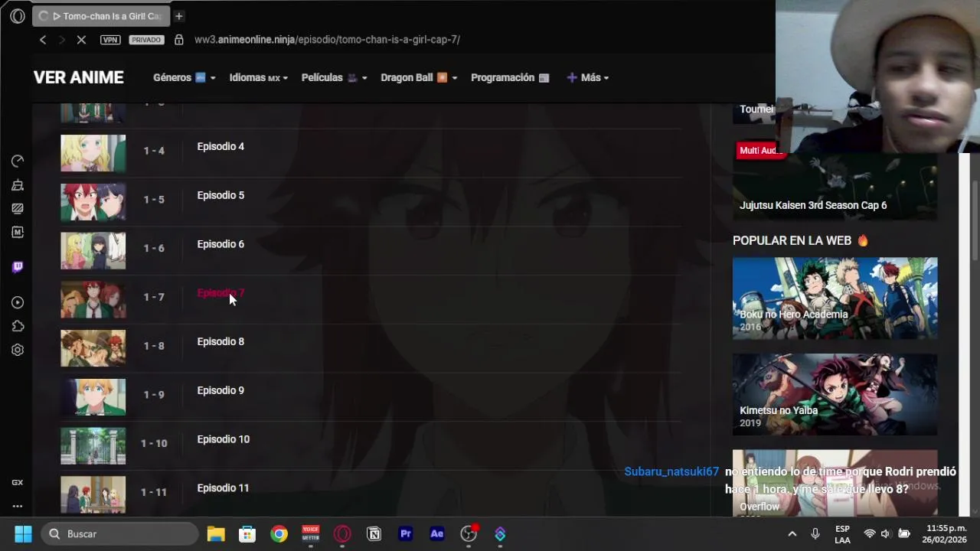The width and height of the screenshot is (980, 551).
Task: Open the Overflow popular card
Action: [x=835, y=483]
